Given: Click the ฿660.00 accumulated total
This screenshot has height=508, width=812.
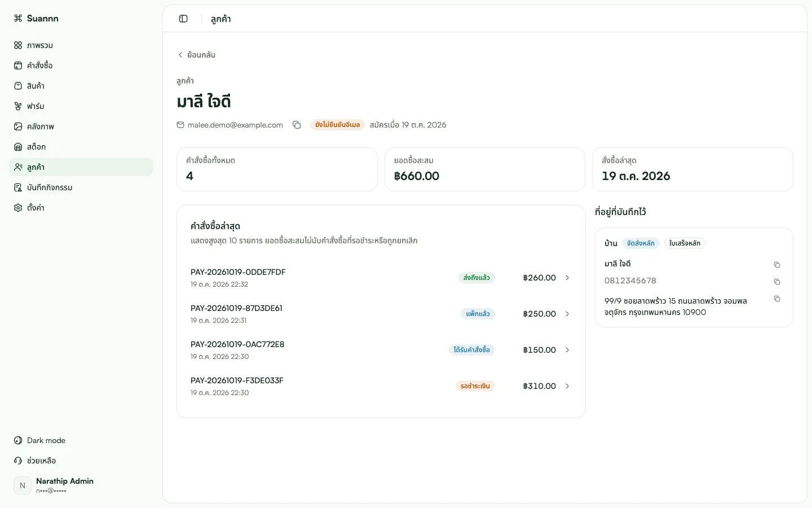Looking at the screenshot, I should click(417, 176).
